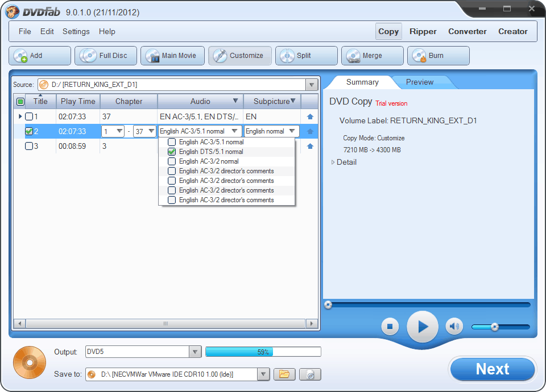Switch to the Summary tab
The width and height of the screenshot is (546, 392).
coord(362,82)
